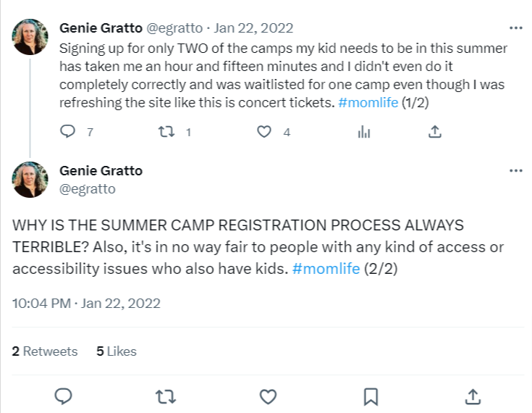Open more options menu on second tweet
The image size is (532, 413).
515,171
